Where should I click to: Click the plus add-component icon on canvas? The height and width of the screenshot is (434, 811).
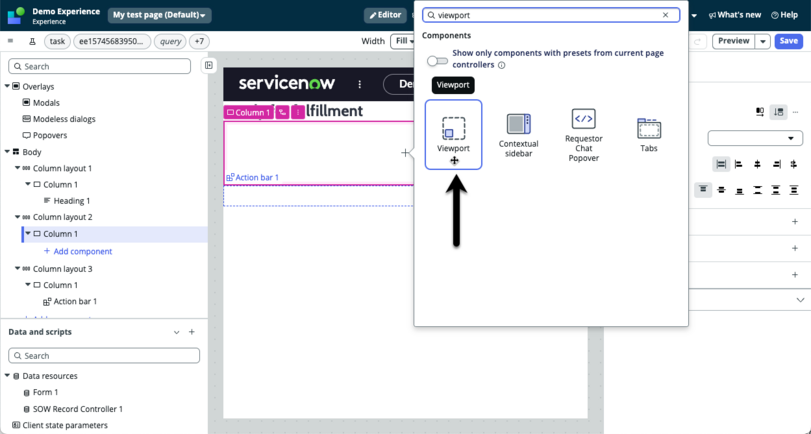(x=405, y=153)
